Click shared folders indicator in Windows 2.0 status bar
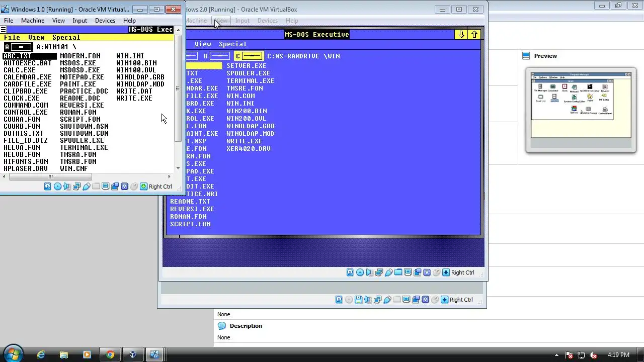 click(x=398, y=273)
